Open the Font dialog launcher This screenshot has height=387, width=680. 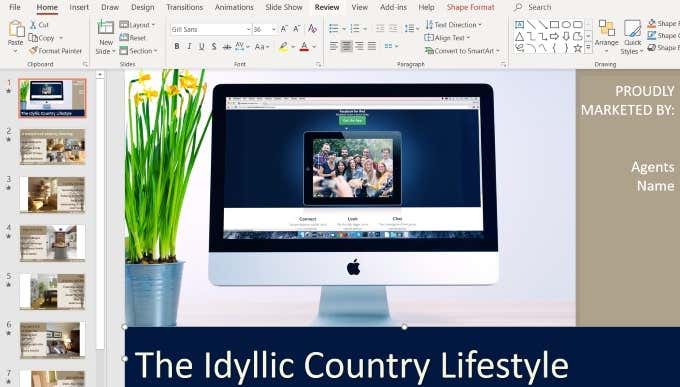[x=319, y=64]
